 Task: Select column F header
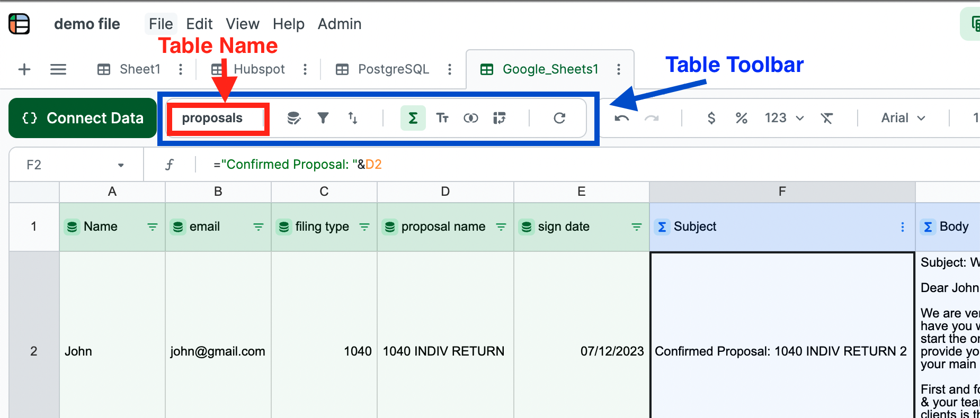[782, 192]
